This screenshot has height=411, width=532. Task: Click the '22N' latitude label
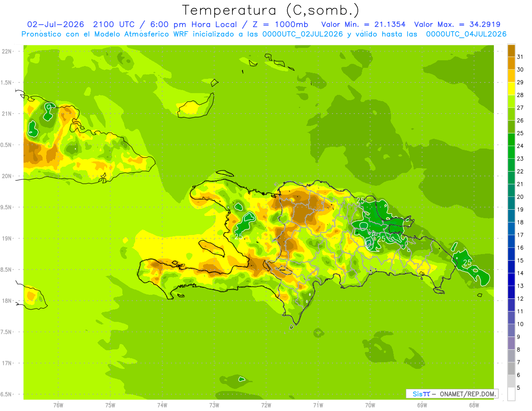(8, 51)
